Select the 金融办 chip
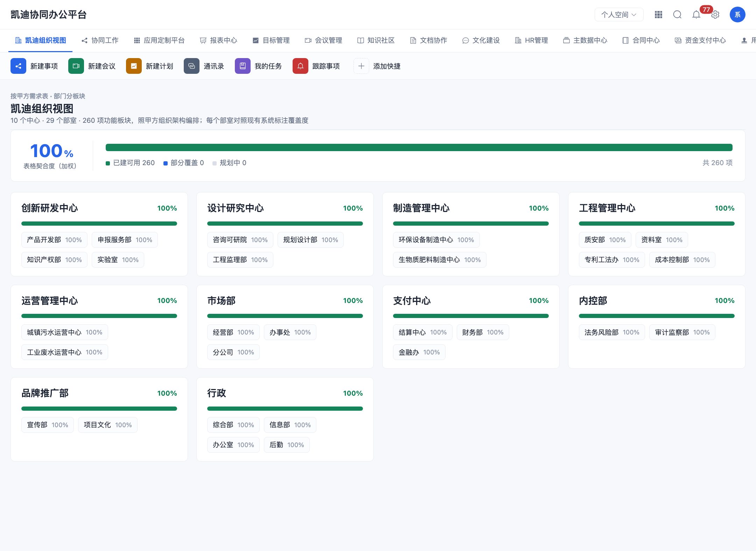The image size is (756, 551). tap(419, 352)
